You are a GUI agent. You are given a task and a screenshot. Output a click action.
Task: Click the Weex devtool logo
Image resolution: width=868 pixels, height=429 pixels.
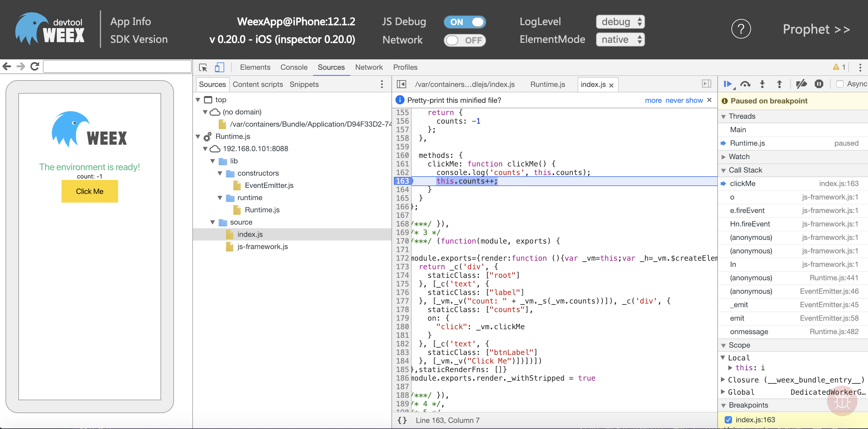point(50,29)
